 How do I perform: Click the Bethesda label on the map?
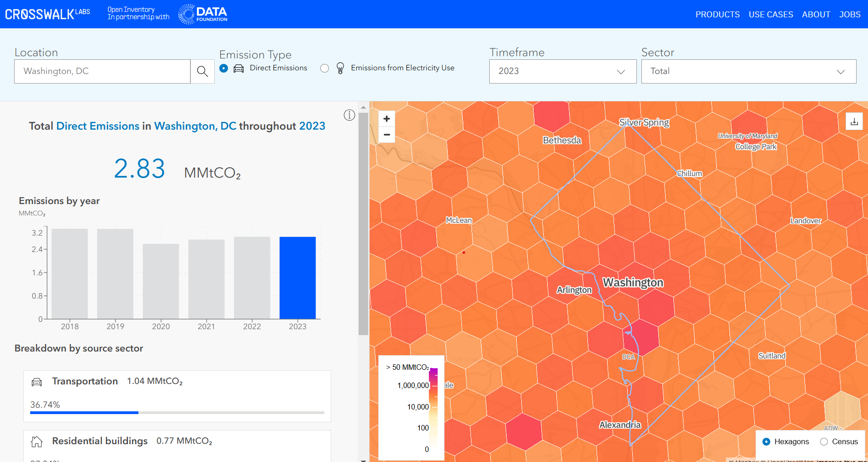coord(562,140)
